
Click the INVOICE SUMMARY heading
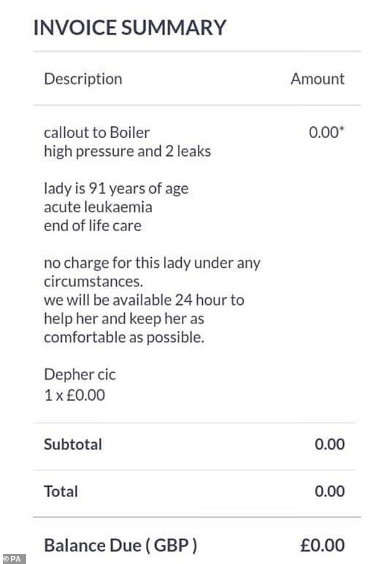(130, 28)
